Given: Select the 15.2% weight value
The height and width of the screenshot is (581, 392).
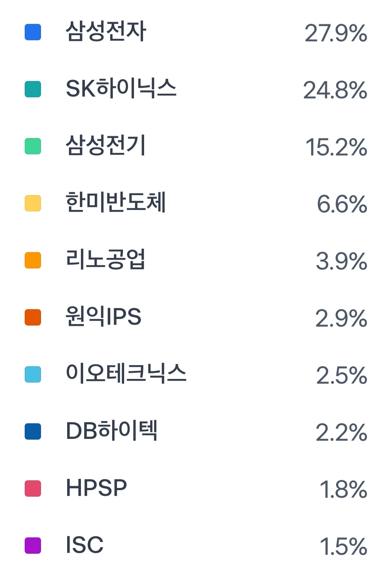Looking at the screenshot, I should point(336,147).
